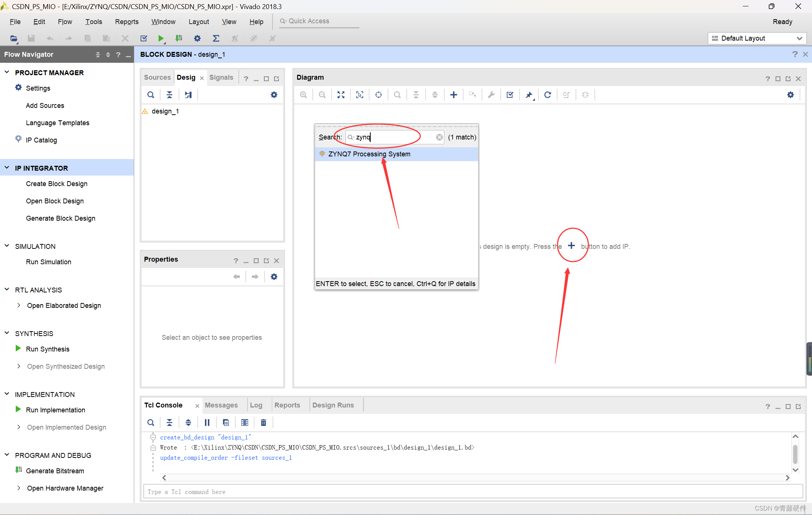
Task: Expand SYNTHESIS section in Flow Navigator
Action: 7,333
